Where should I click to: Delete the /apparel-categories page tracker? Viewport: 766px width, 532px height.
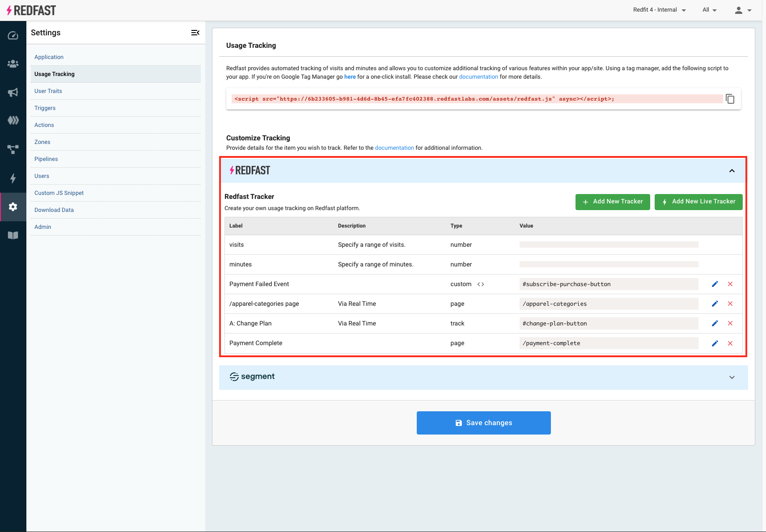pos(730,304)
